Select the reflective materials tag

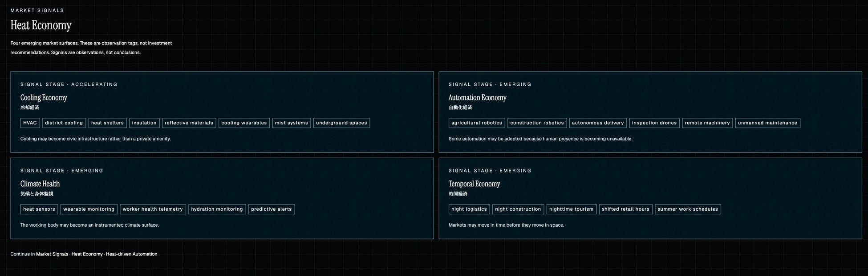coord(189,123)
